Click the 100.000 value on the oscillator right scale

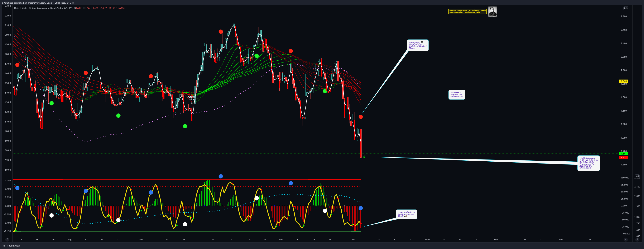(625, 178)
